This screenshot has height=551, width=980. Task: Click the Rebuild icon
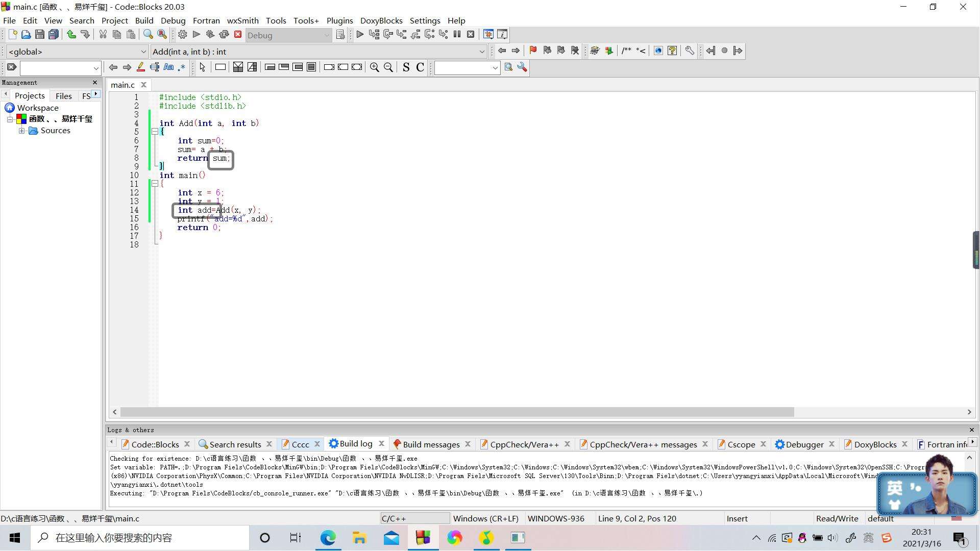coord(224,35)
